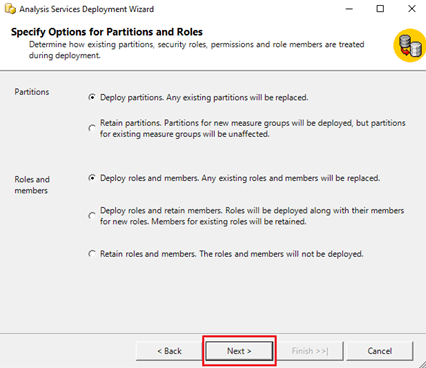Click the Analysis Services Deployment Wizard title
The width and height of the screenshot is (426, 368).
click(87, 9)
